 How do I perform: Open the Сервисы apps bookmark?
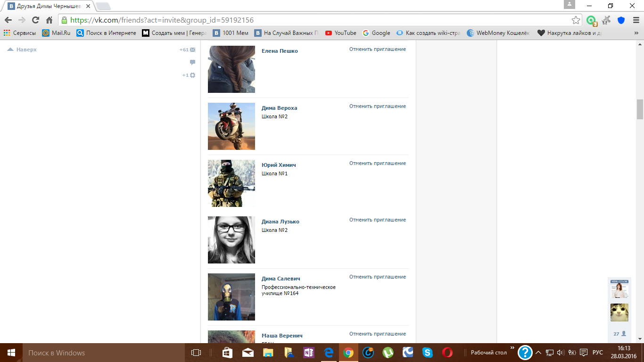point(20,33)
